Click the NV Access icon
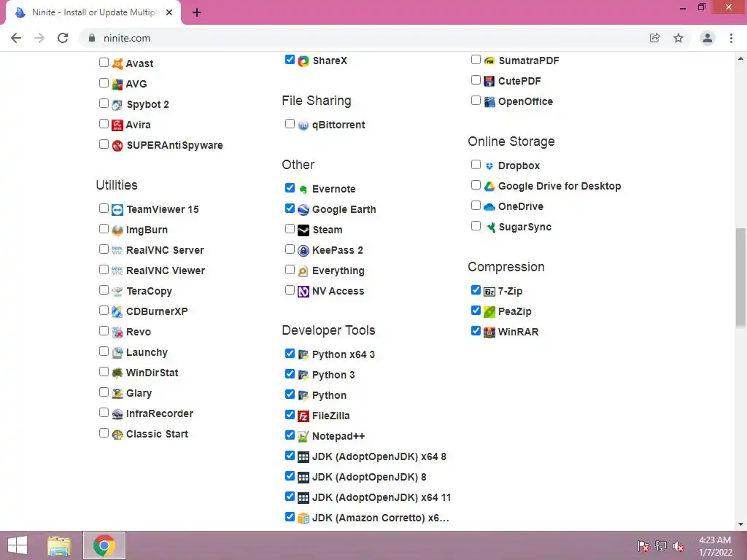The height and width of the screenshot is (560, 747). [x=303, y=291]
